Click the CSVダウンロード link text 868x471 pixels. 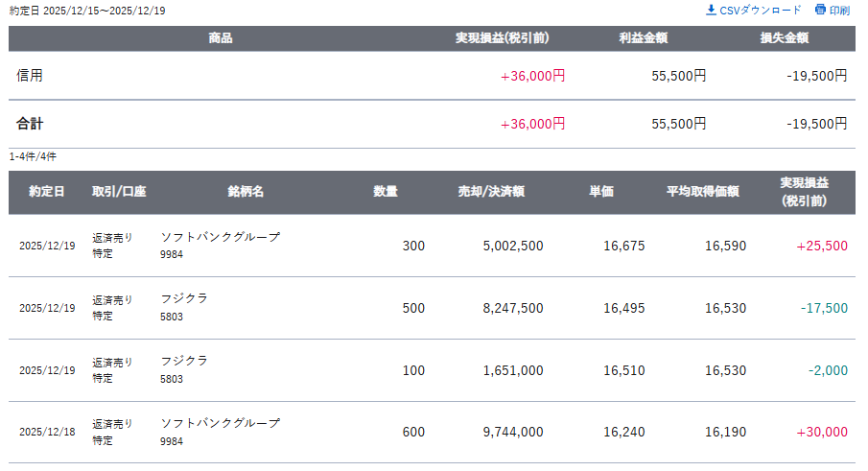(760, 11)
